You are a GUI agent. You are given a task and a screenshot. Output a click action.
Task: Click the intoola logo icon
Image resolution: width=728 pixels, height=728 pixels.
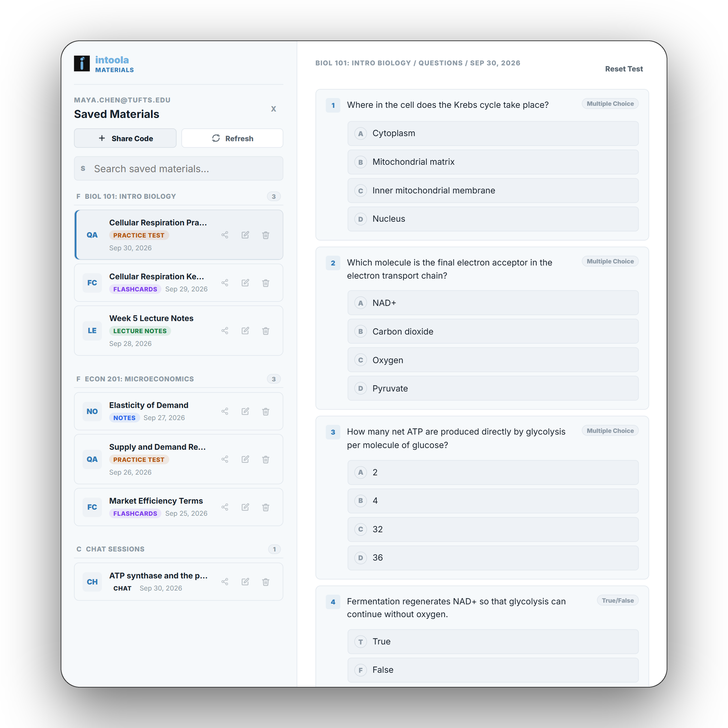coord(82,63)
